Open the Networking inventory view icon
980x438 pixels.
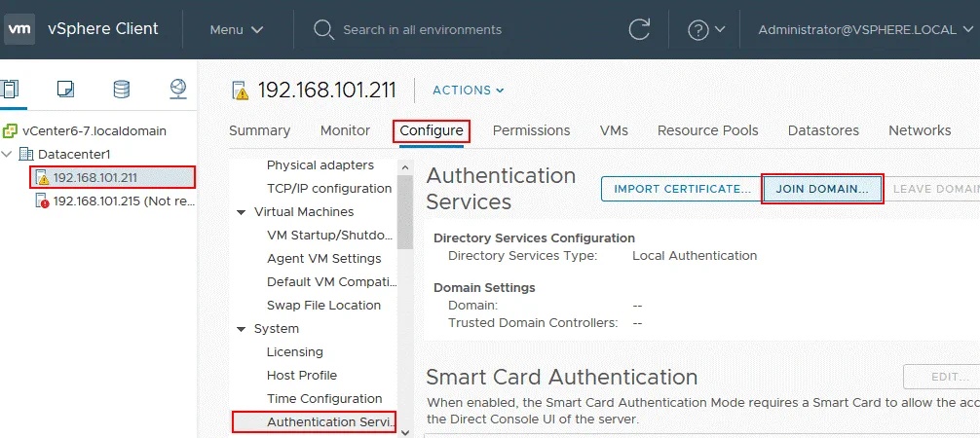pos(177,90)
